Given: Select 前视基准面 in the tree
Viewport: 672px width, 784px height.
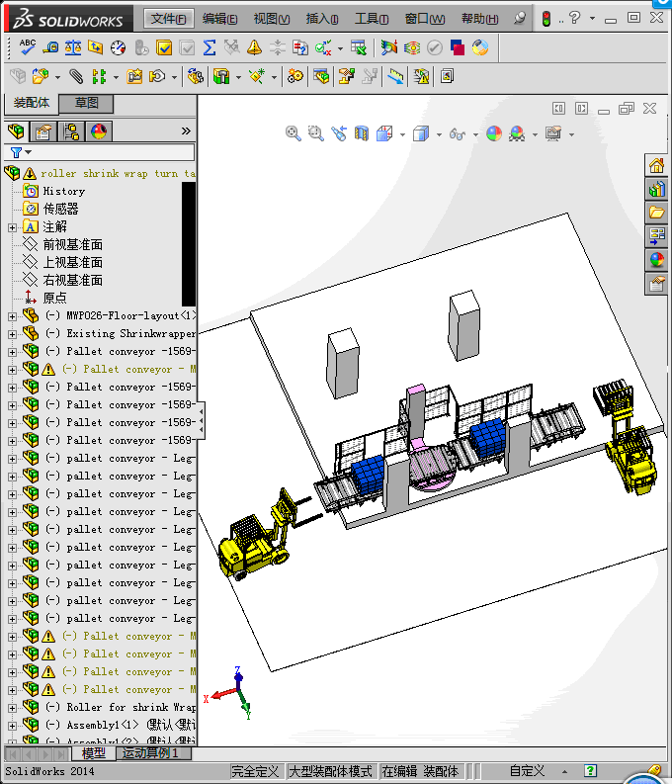Looking at the screenshot, I should pyautogui.click(x=72, y=244).
